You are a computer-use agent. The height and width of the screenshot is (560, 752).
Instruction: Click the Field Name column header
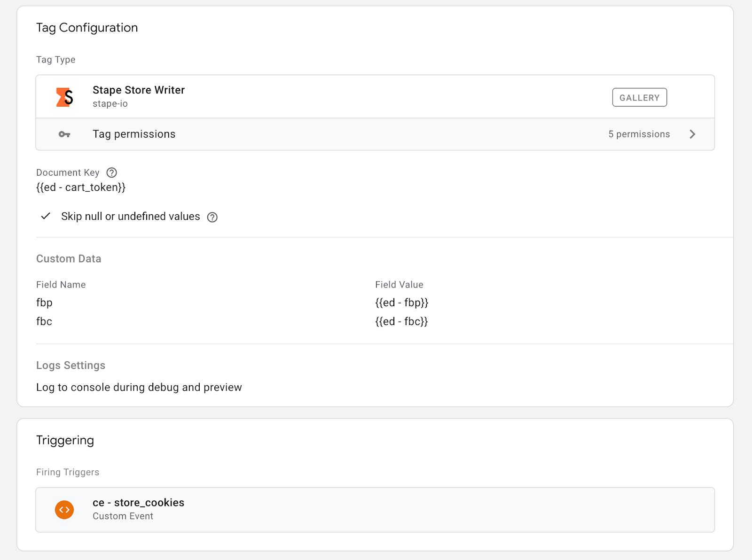tap(61, 285)
